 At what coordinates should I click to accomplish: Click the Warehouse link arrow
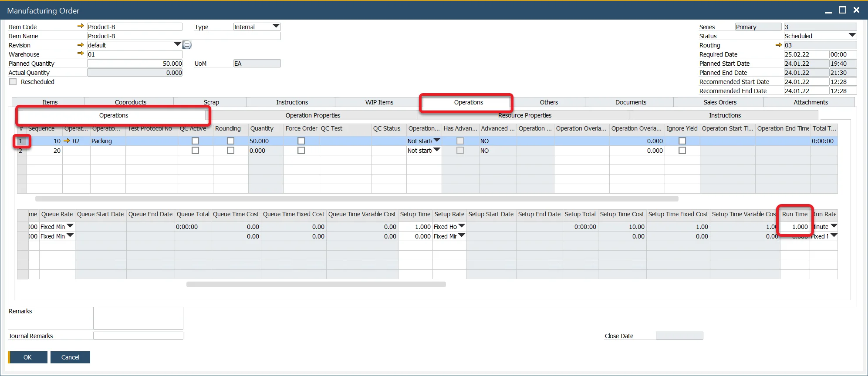80,54
